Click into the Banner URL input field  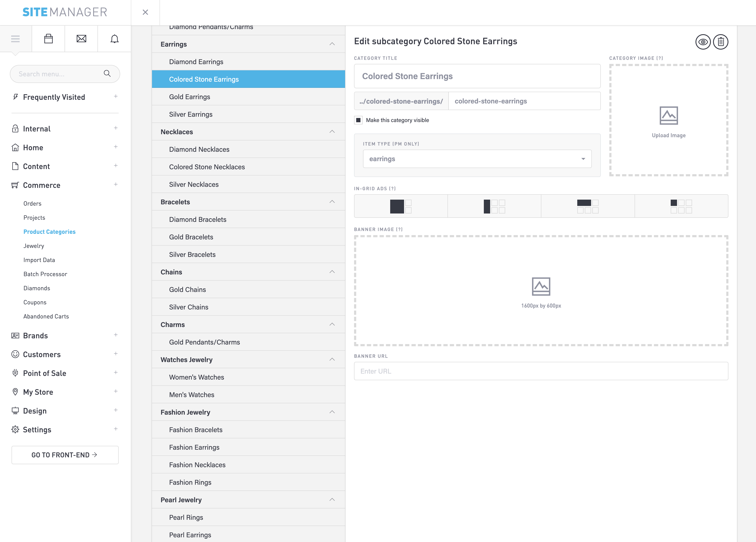pos(541,371)
